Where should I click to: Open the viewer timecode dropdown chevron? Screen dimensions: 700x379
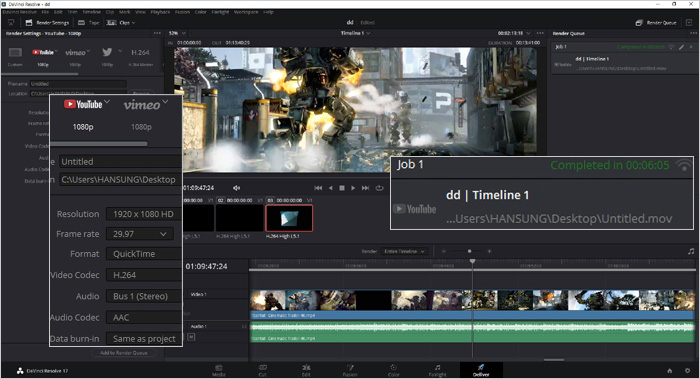529,33
